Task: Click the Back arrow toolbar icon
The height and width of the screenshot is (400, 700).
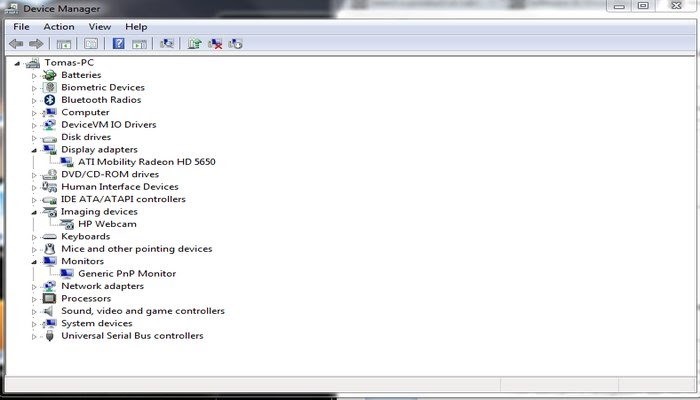Action: click(x=16, y=44)
